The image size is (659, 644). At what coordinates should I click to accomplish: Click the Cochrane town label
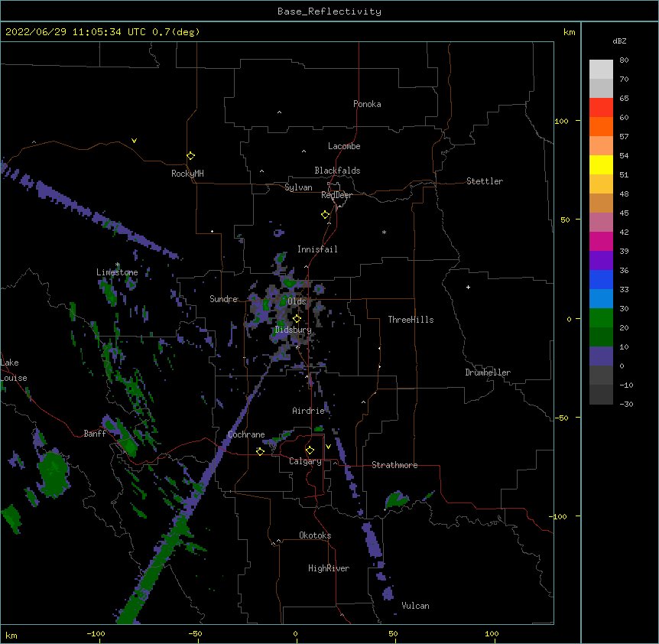click(246, 434)
